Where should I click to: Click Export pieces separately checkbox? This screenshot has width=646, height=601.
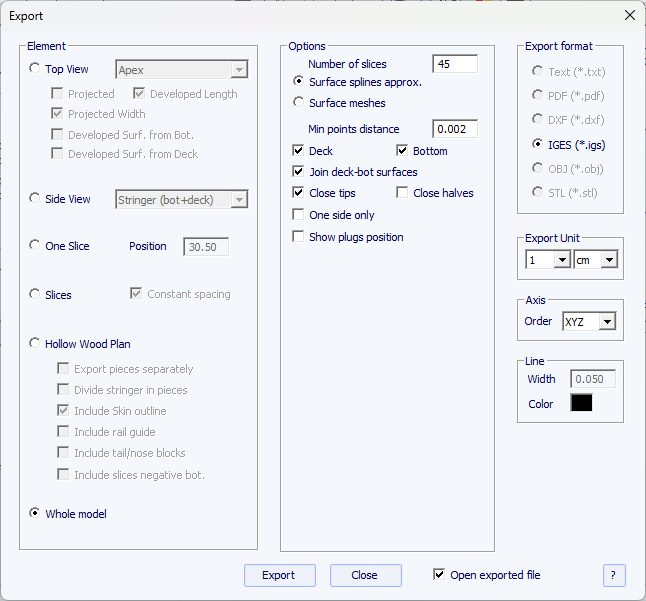[x=63, y=368]
